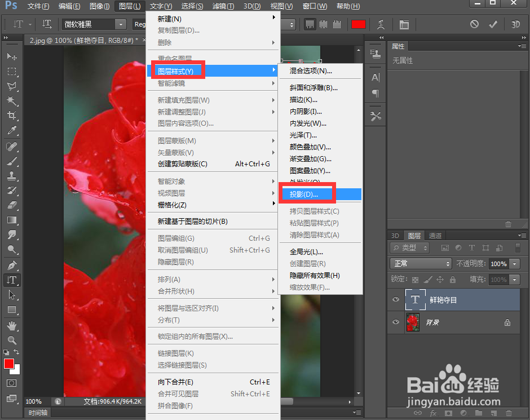This screenshot has width=530, height=420.
Task: Click the 3D button in options bar
Action: (x=515, y=24)
